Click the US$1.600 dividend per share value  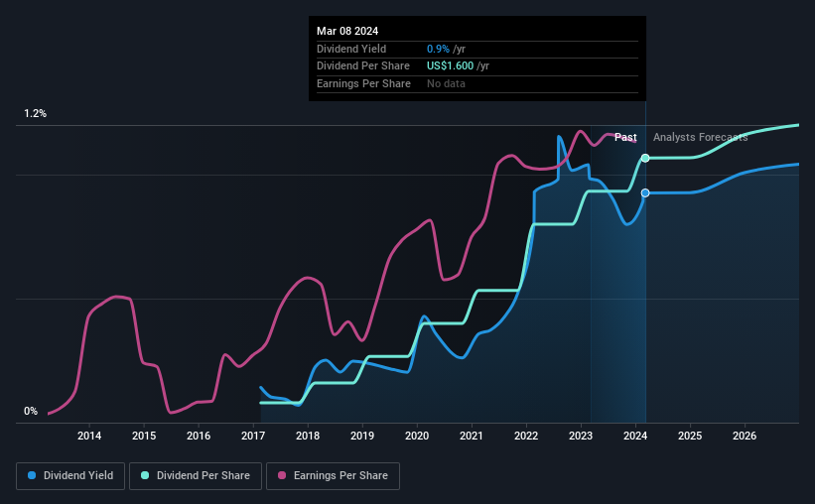coord(450,66)
